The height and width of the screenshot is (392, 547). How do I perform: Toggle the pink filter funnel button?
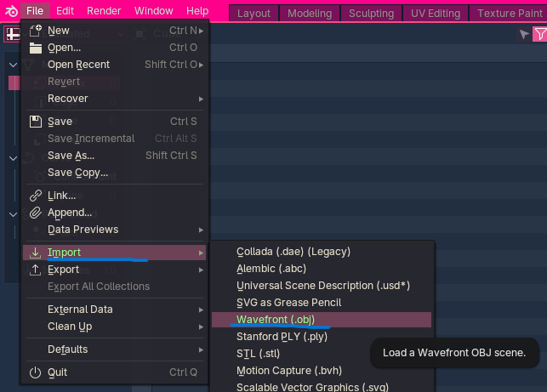pos(539,35)
